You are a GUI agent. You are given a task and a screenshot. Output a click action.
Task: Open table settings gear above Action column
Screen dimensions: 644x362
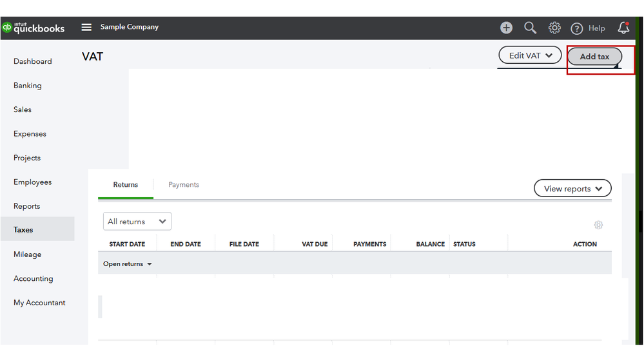(598, 225)
